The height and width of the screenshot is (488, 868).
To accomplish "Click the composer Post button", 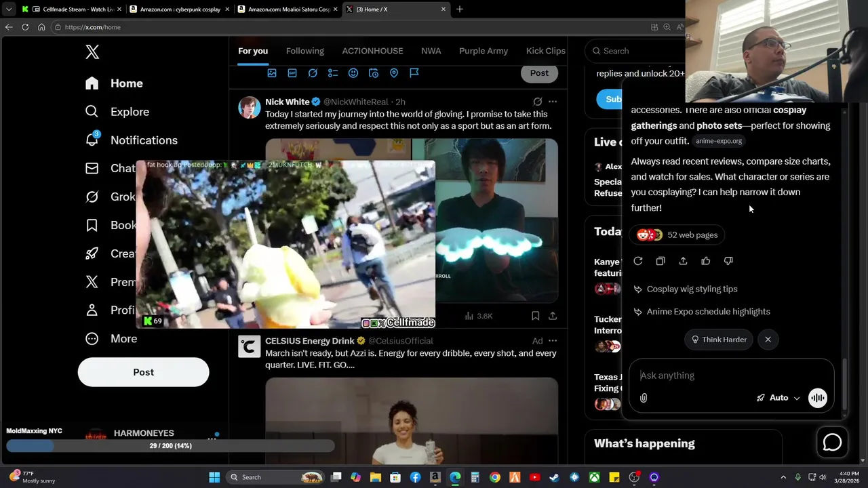I will 539,73.
